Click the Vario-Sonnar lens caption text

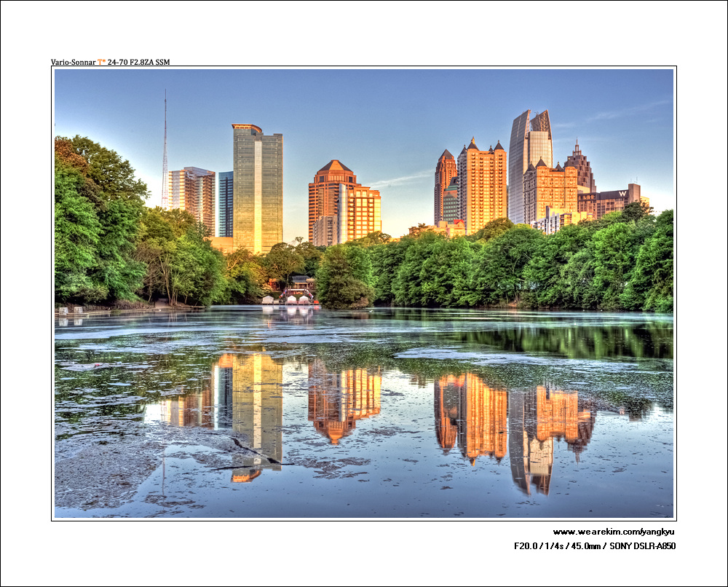coord(74,62)
